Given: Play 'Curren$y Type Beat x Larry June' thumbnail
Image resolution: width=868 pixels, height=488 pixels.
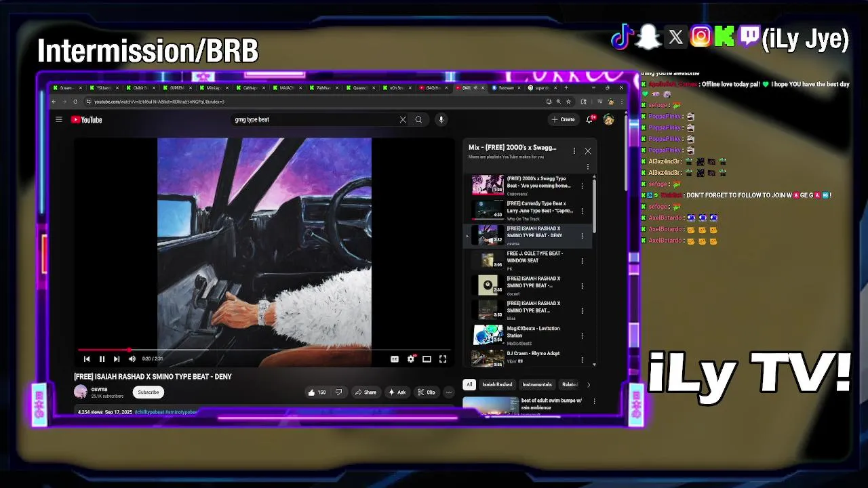Looking at the screenshot, I should [488, 210].
